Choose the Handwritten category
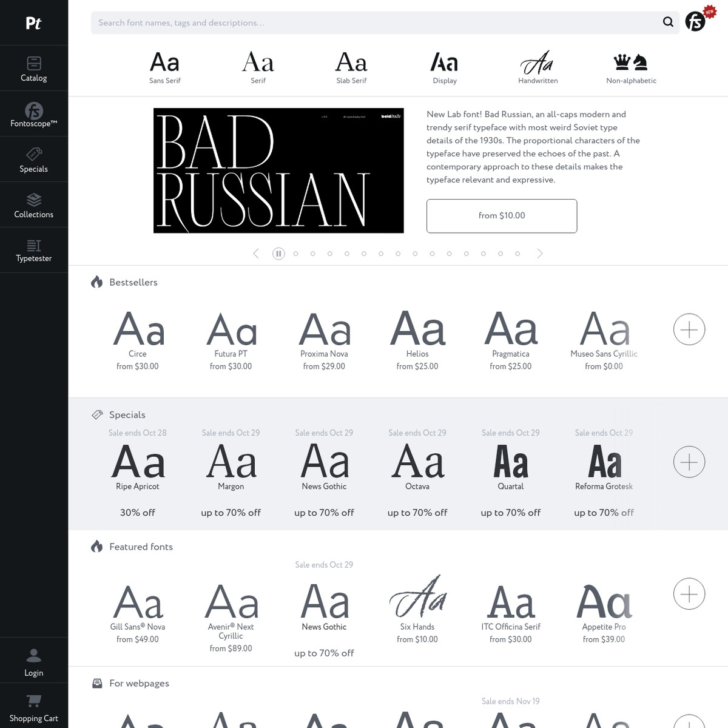 tap(538, 67)
